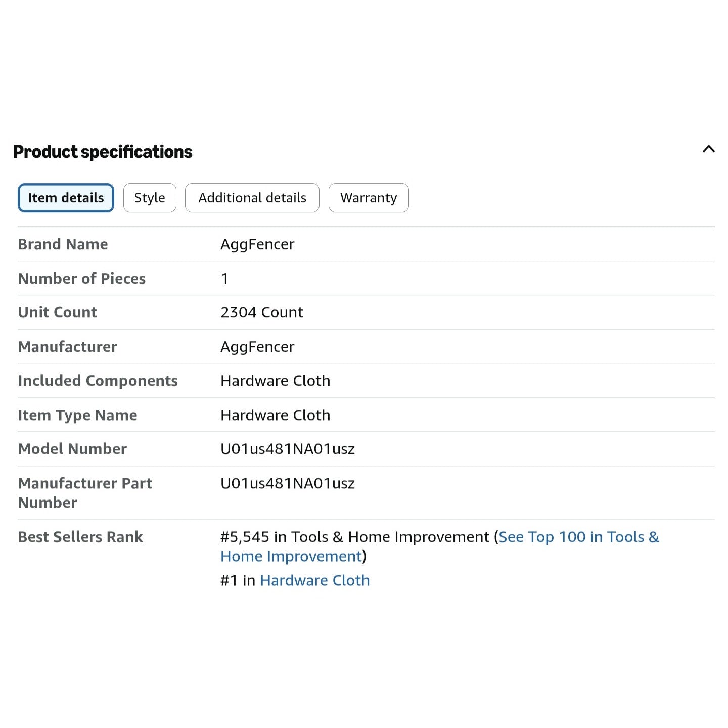Click the Manufacturer Part Number label
Screen dimensions: 728x728
(x=85, y=493)
